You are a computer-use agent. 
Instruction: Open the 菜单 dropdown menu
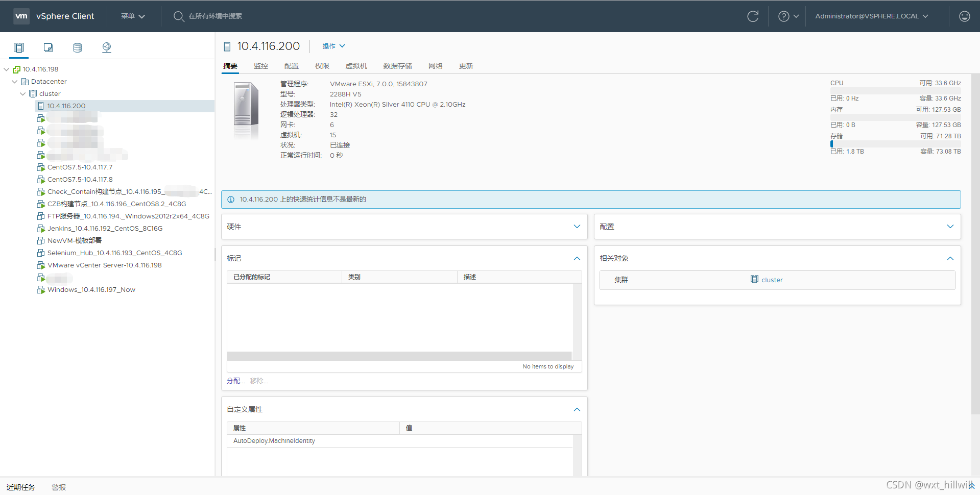(x=133, y=16)
